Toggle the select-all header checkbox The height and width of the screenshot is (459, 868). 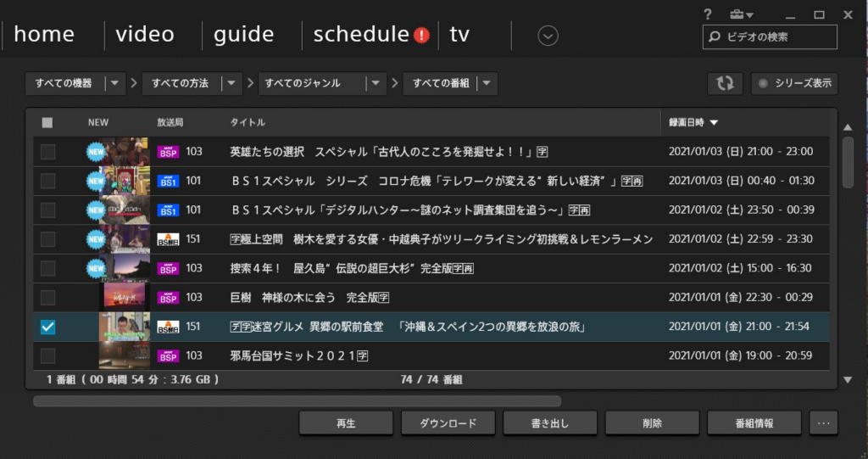pyautogui.click(x=47, y=122)
